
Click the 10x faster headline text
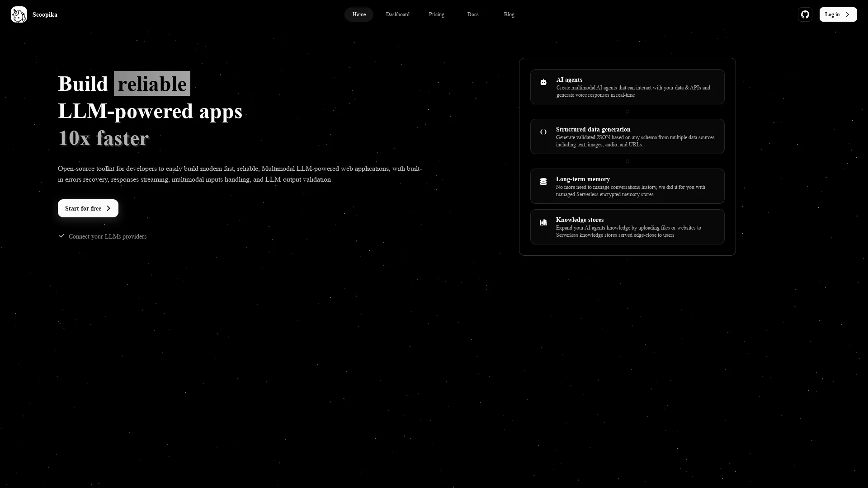[103, 138]
